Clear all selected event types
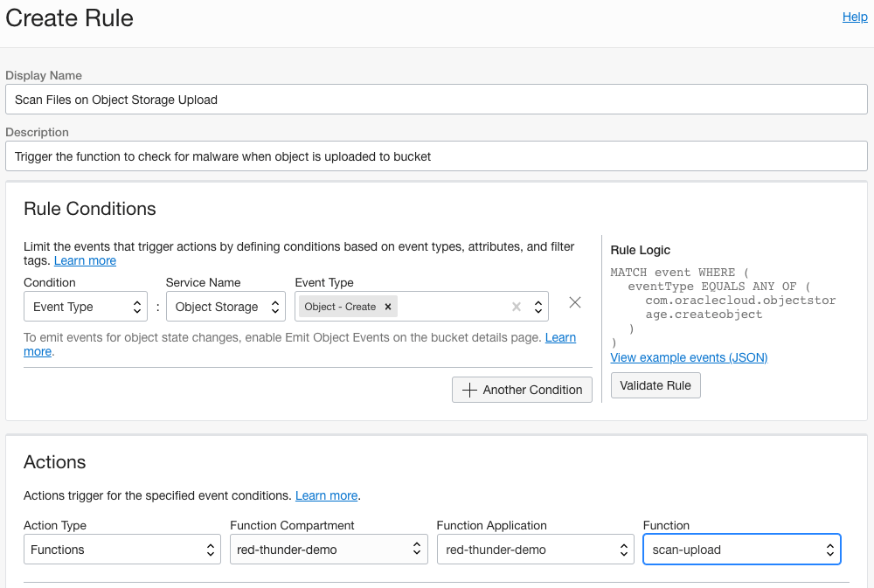 pyautogui.click(x=516, y=307)
